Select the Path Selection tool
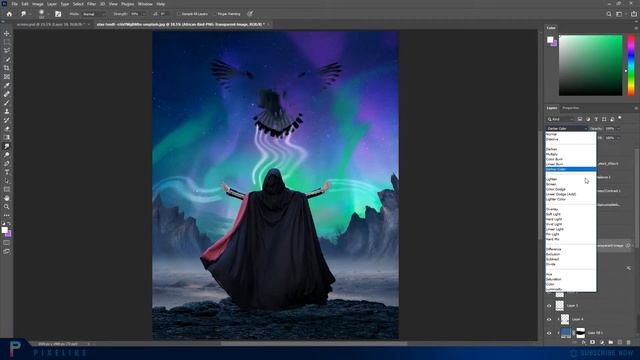 click(7, 181)
